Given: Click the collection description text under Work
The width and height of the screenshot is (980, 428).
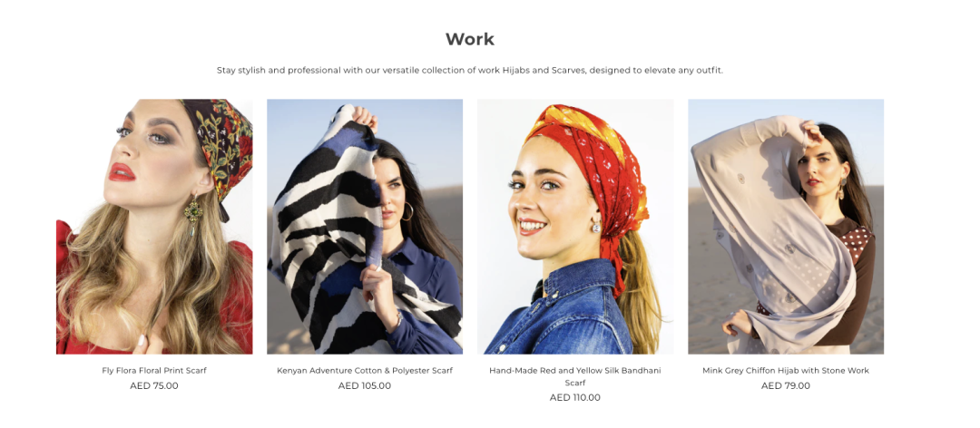Looking at the screenshot, I should coord(470,70).
